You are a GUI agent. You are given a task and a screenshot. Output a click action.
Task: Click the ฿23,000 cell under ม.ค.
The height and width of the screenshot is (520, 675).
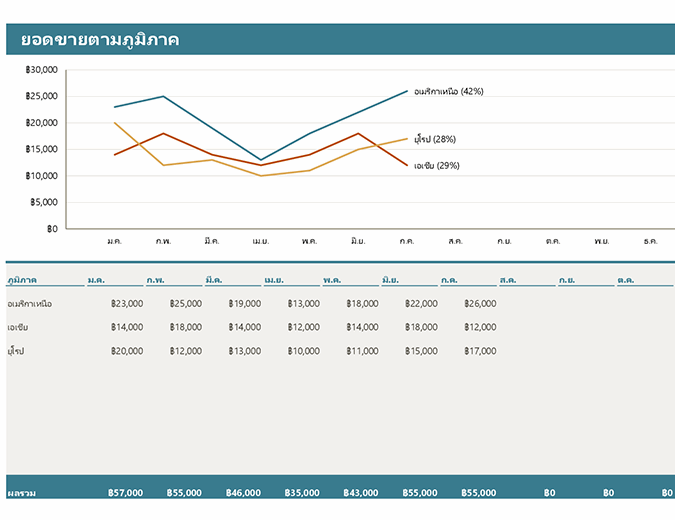(127, 303)
